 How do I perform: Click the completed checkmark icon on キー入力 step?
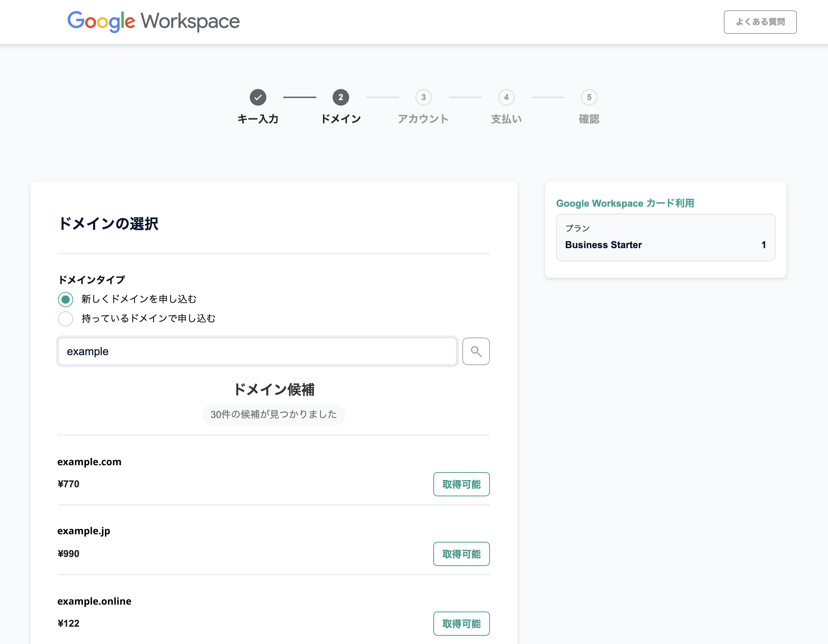pos(258,97)
